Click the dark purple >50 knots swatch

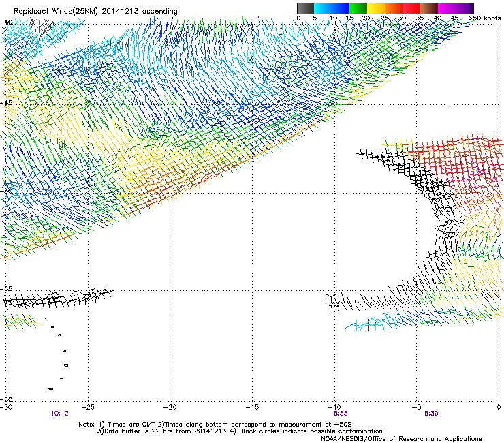pos(471,8)
